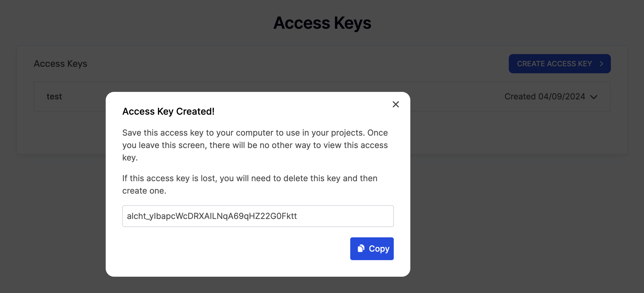Select the down chevron beside Created 04/09/2024
Viewport: 644px width, 293px height.
594,97
